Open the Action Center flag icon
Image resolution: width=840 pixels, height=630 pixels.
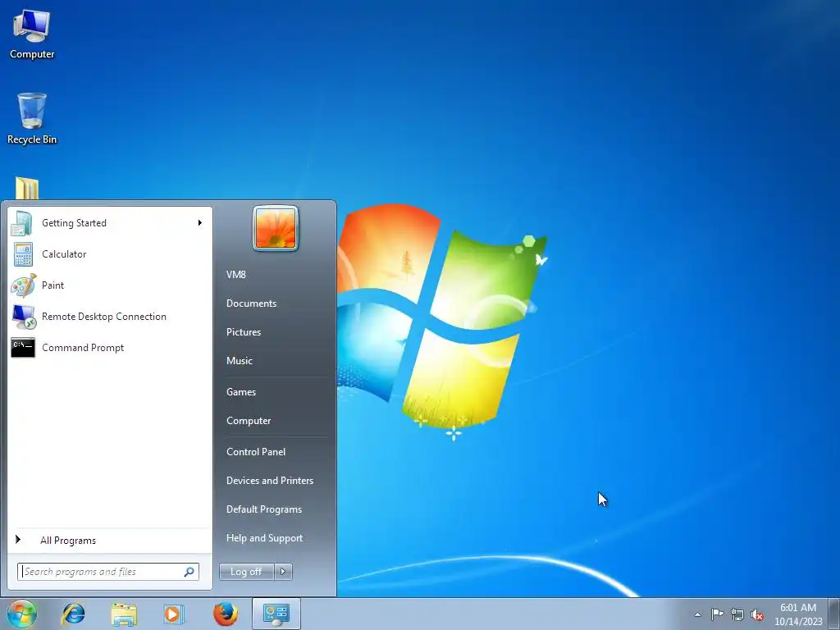point(717,614)
